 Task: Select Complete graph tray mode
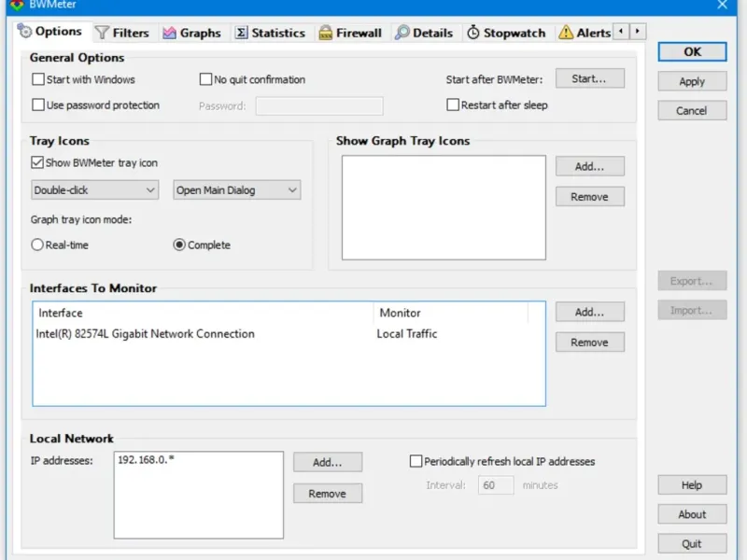(x=179, y=245)
